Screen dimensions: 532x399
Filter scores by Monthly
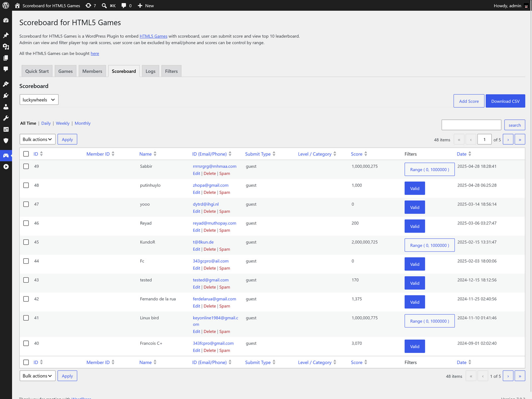pyautogui.click(x=82, y=123)
